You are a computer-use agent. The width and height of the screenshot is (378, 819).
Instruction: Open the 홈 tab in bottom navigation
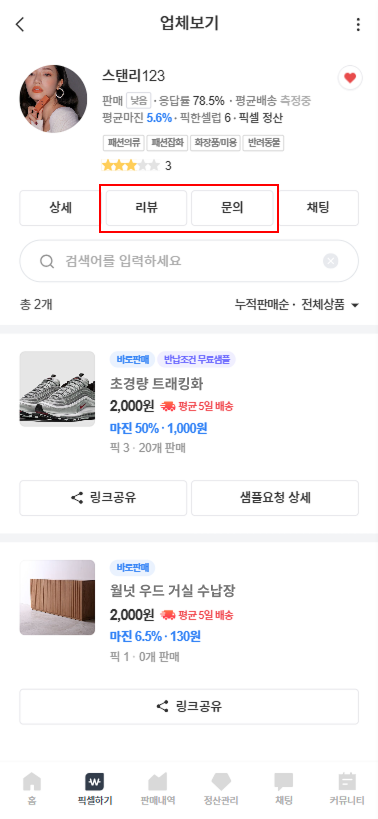pos(32,788)
